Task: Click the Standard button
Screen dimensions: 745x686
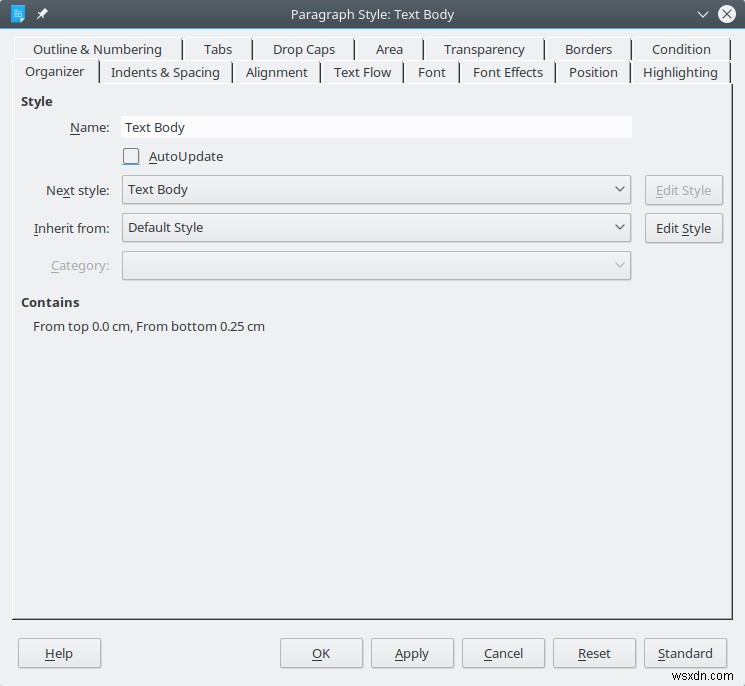Action: [x=685, y=653]
